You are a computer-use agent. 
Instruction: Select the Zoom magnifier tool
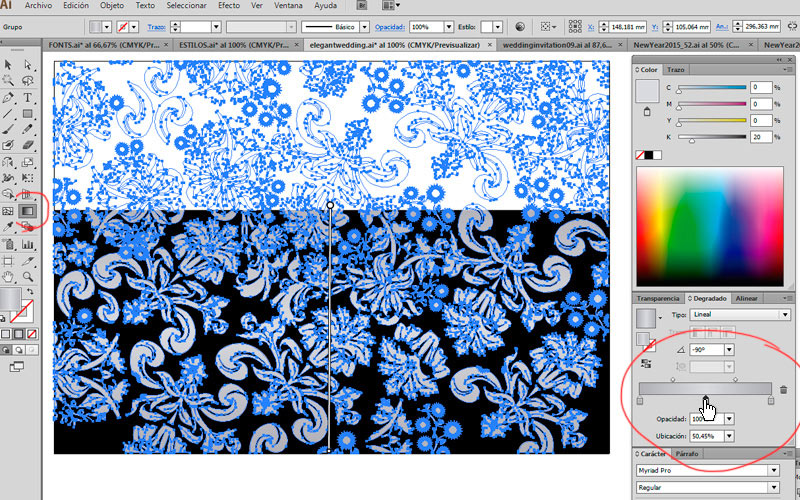(28, 277)
